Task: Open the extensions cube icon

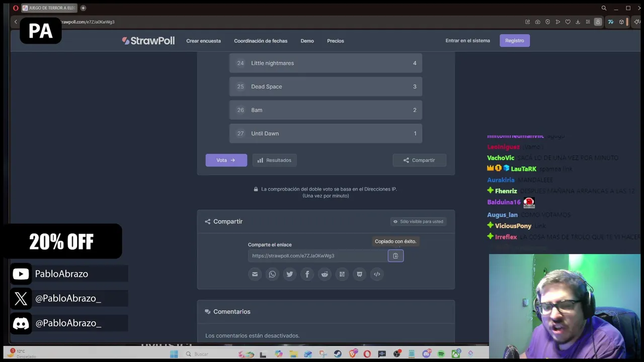Action: tap(621, 22)
